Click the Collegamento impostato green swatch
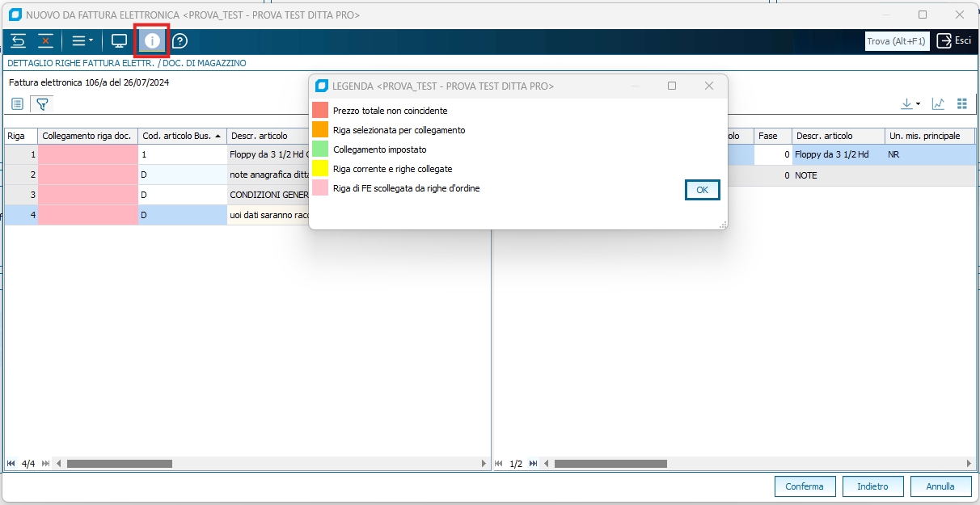 coord(320,149)
